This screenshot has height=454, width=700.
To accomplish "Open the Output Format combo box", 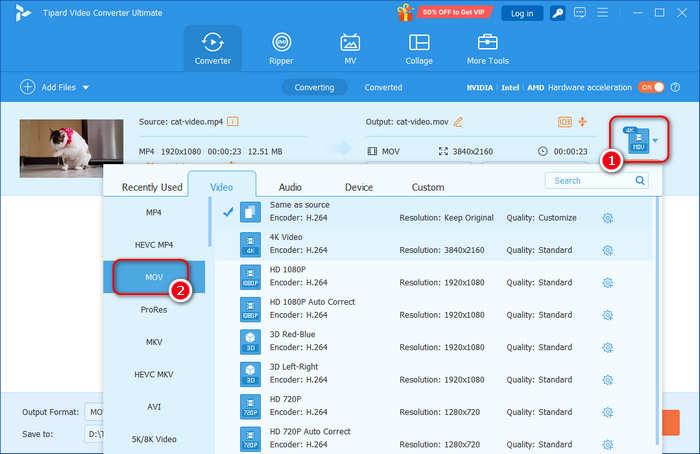I will [x=94, y=412].
